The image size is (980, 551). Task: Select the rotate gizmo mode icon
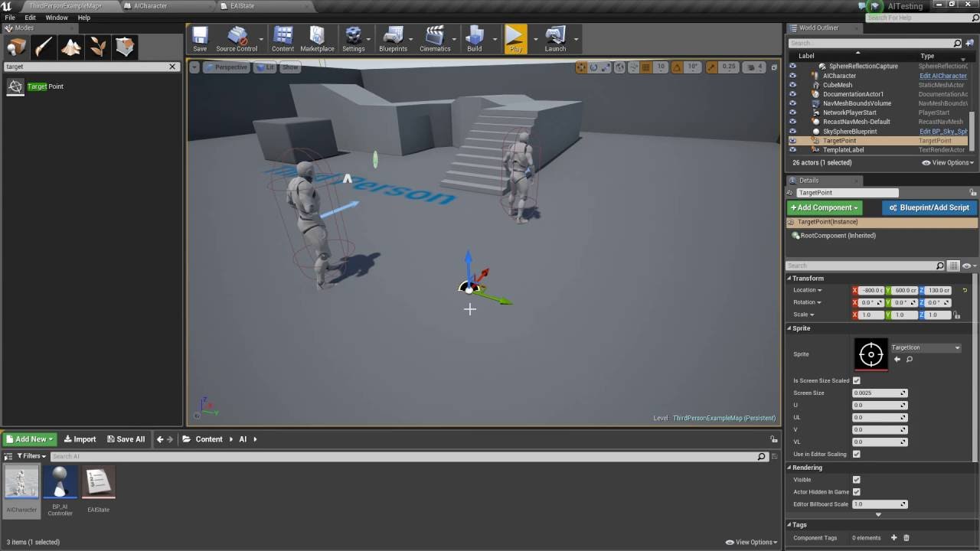[593, 67]
